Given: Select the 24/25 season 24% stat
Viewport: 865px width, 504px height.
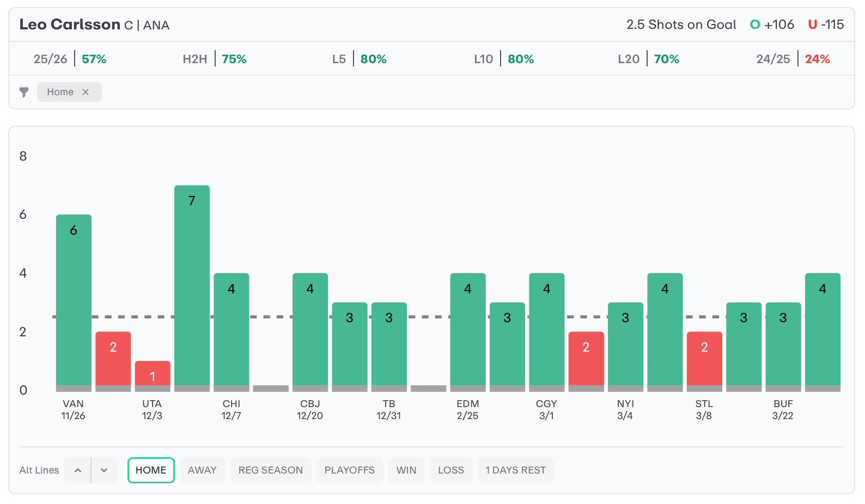Looking at the screenshot, I should coord(793,59).
